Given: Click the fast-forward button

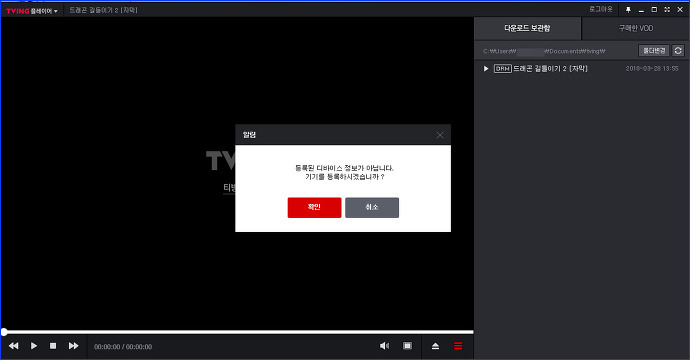Looking at the screenshot, I should point(73,346).
